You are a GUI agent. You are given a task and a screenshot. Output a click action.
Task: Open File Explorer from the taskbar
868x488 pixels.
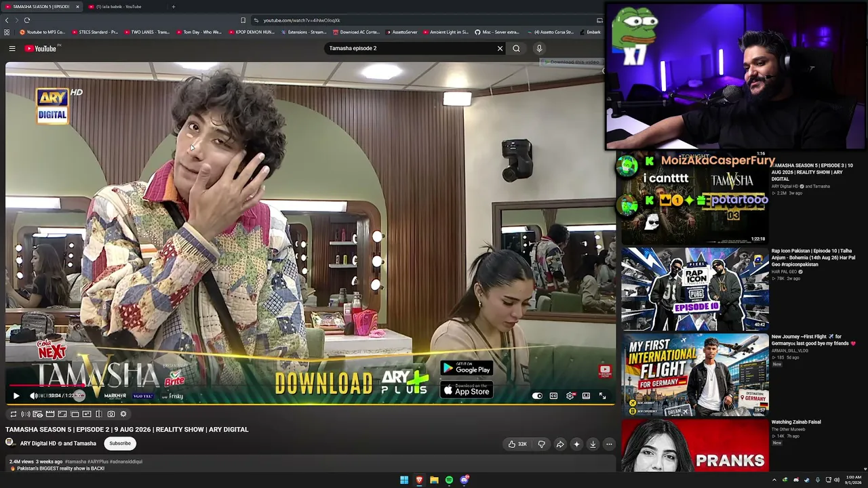(x=434, y=480)
